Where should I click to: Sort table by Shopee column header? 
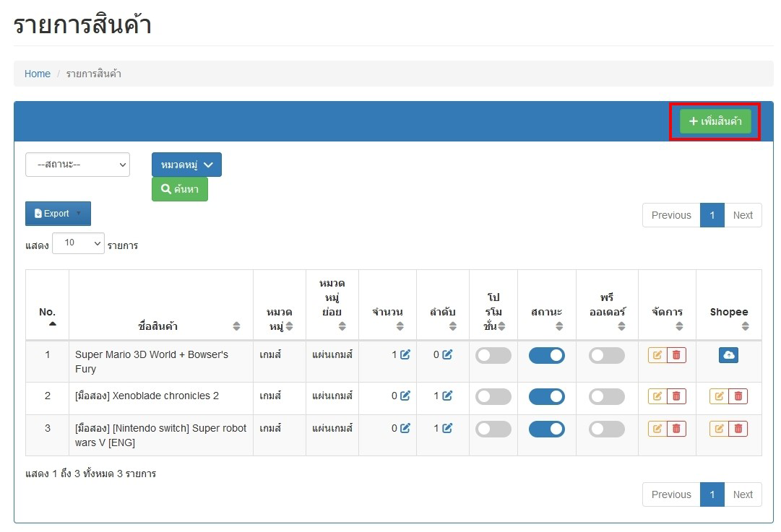point(728,313)
